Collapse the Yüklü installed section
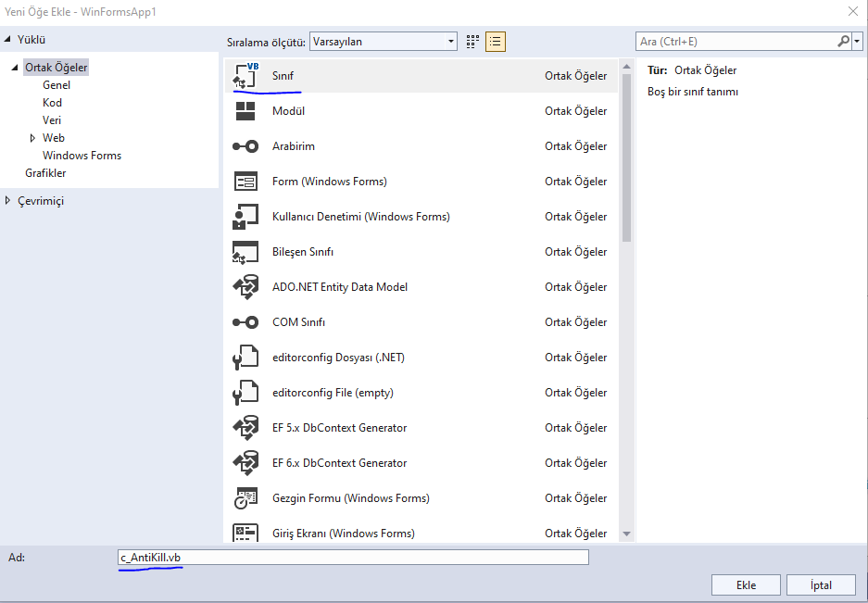The height and width of the screenshot is (603, 868). coord(7,39)
